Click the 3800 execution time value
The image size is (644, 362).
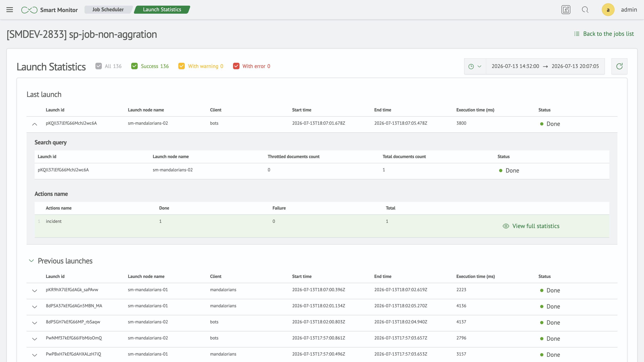(461, 123)
